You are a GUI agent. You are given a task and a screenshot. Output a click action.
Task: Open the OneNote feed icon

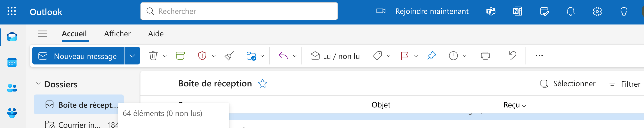pos(517,12)
